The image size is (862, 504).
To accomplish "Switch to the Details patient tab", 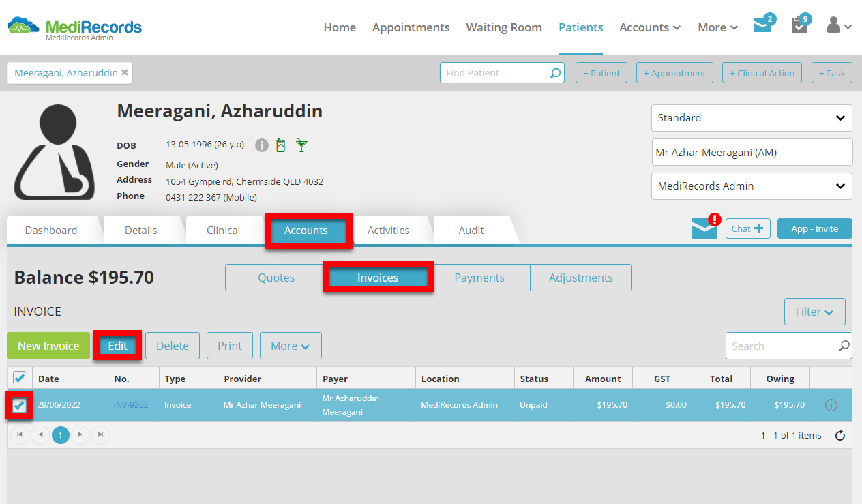I will (141, 231).
